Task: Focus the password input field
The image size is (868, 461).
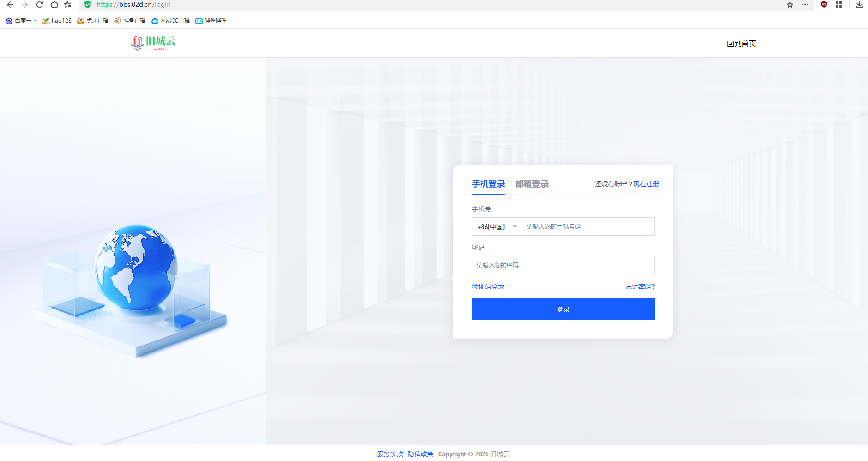Action: coord(563,265)
